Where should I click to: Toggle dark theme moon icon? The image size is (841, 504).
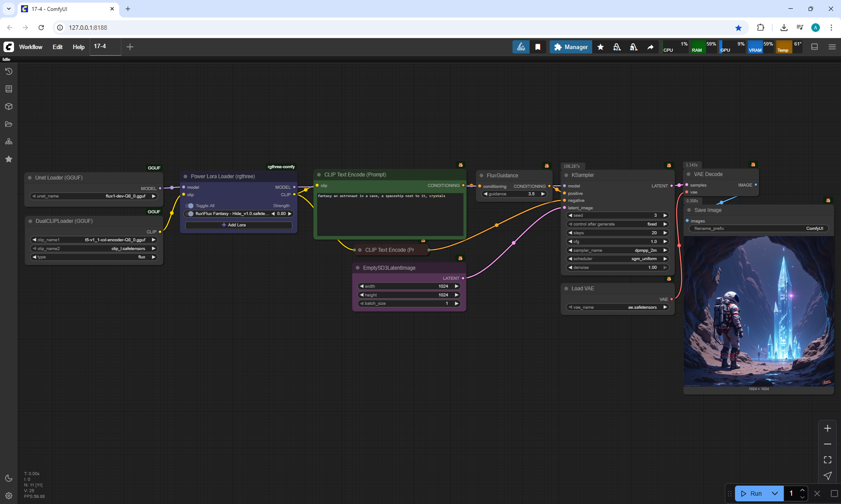[x=9, y=478]
